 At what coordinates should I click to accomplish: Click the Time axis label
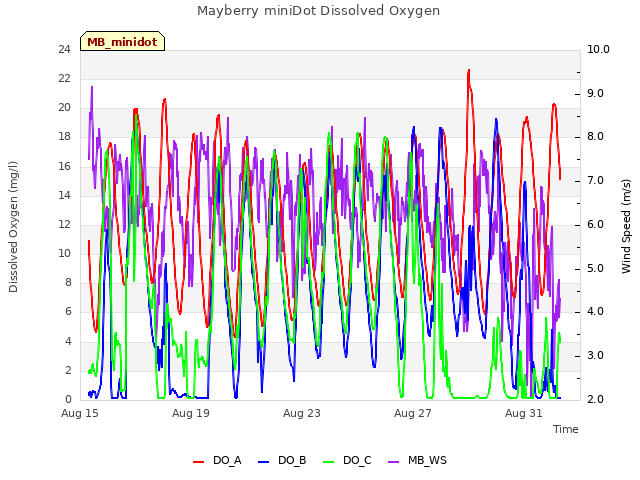(566, 429)
